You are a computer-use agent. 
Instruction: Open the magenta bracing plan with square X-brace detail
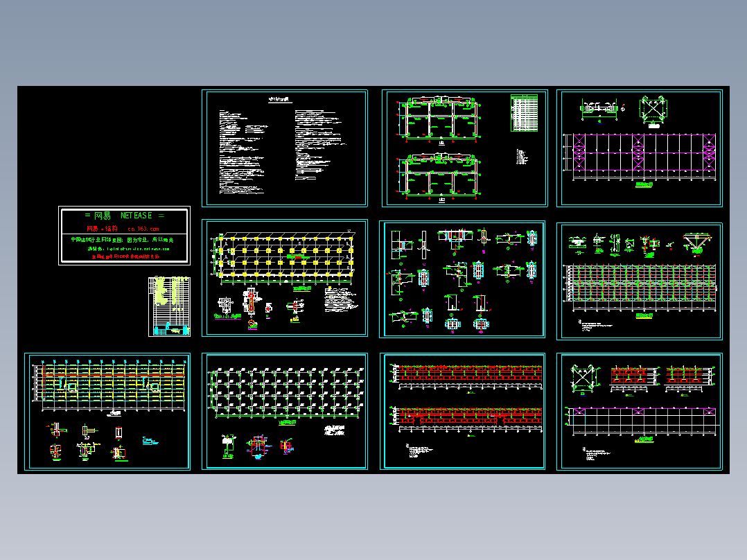pos(640,148)
